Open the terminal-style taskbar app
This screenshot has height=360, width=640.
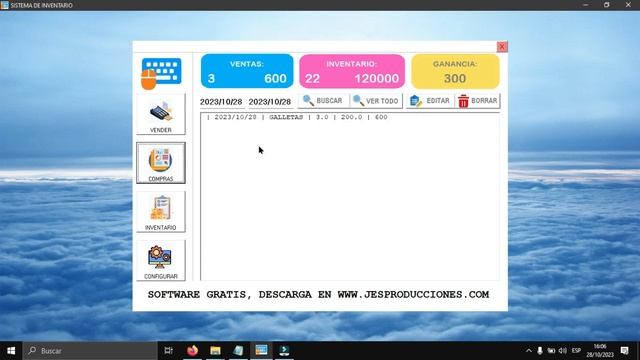point(284,351)
